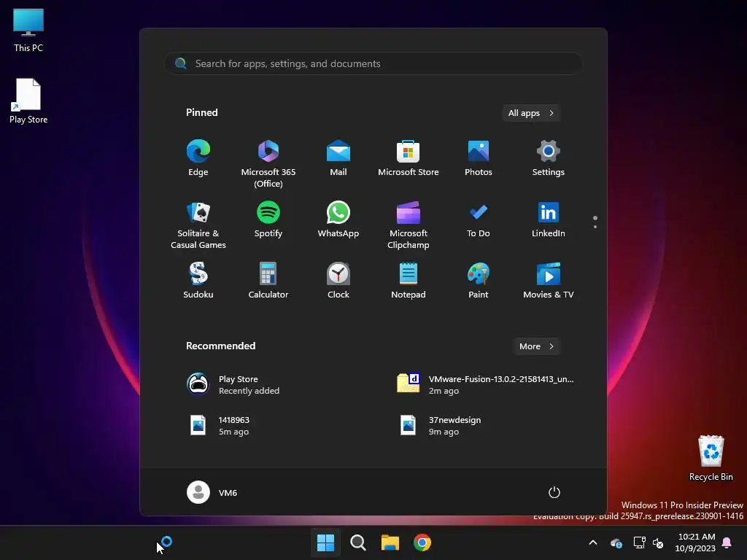747x560 pixels.
Task: Open the notifications bell
Action: [727, 542]
